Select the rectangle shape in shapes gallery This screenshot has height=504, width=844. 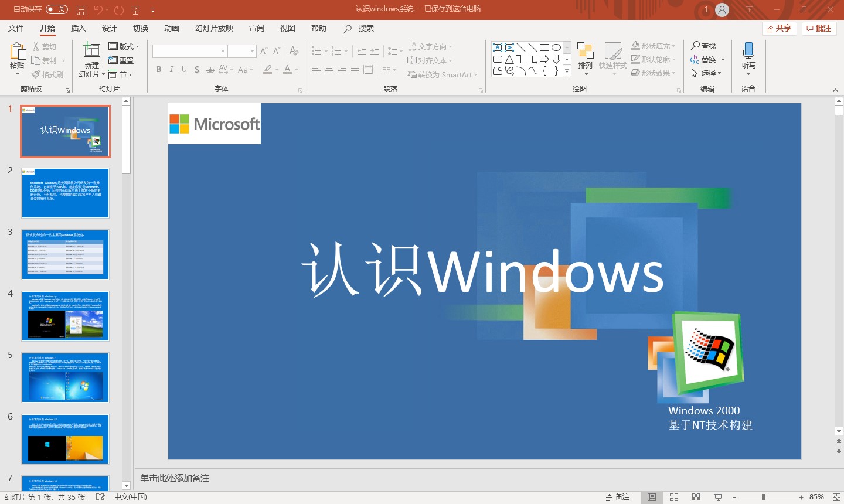(x=544, y=47)
